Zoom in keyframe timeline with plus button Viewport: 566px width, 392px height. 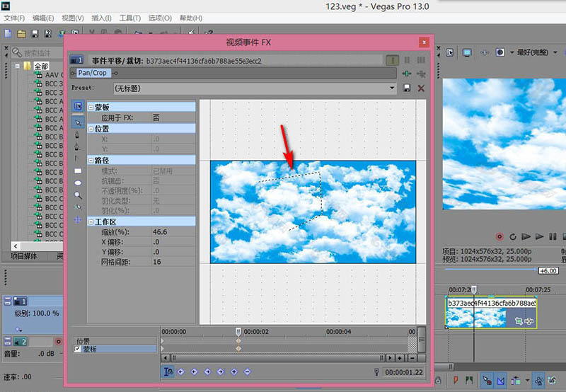400,358
